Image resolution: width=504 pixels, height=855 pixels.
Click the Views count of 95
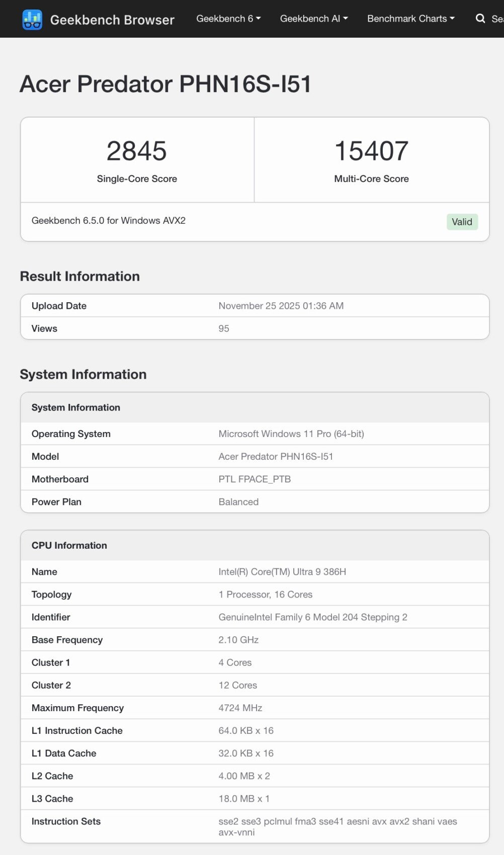point(224,328)
